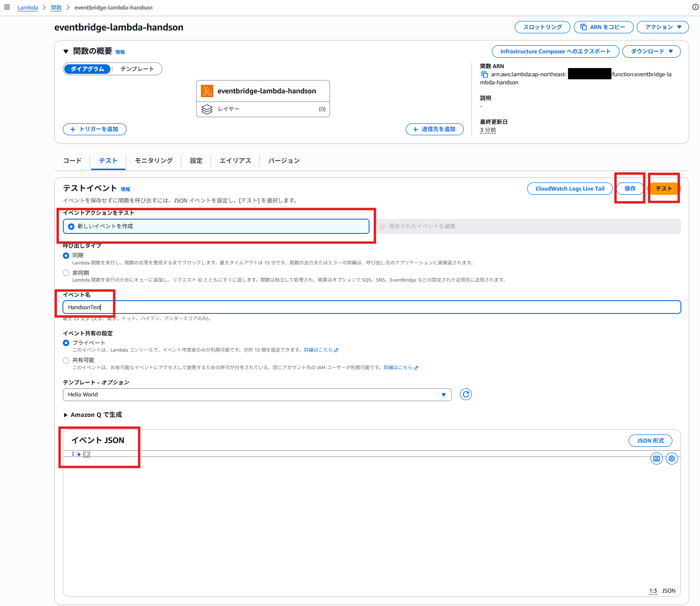
Task: Switch to the 設定 tab
Action: 196,161
